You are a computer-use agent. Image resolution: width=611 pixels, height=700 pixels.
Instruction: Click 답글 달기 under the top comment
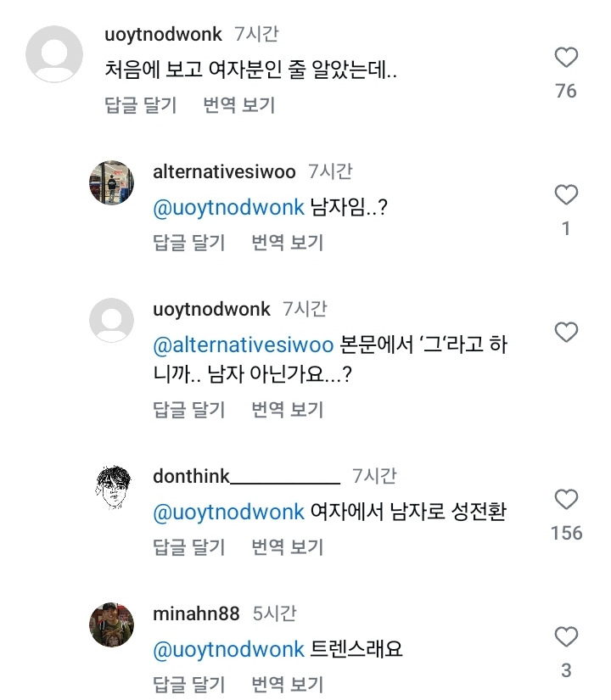(x=141, y=106)
